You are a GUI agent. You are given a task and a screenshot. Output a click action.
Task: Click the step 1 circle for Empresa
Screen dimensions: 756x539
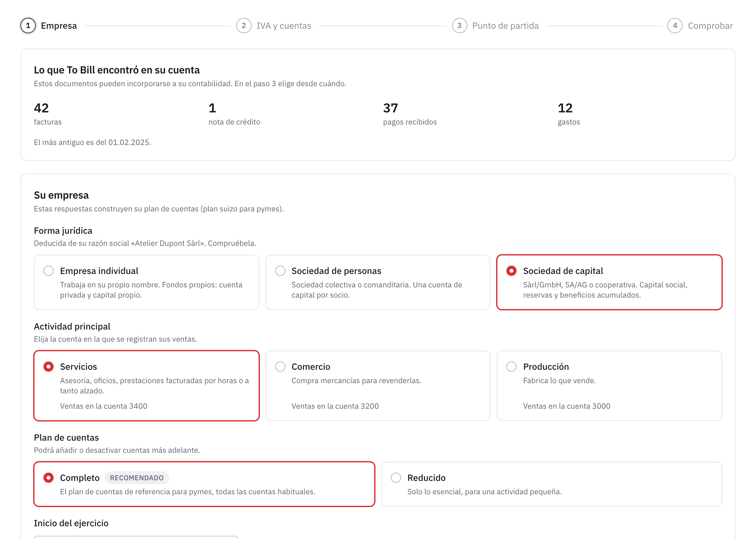(x=28, y=26)
